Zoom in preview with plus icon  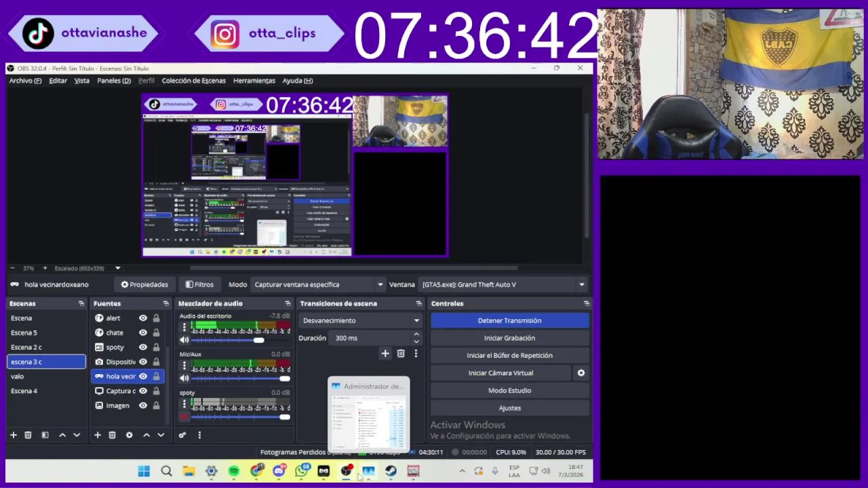coord(45,268)
